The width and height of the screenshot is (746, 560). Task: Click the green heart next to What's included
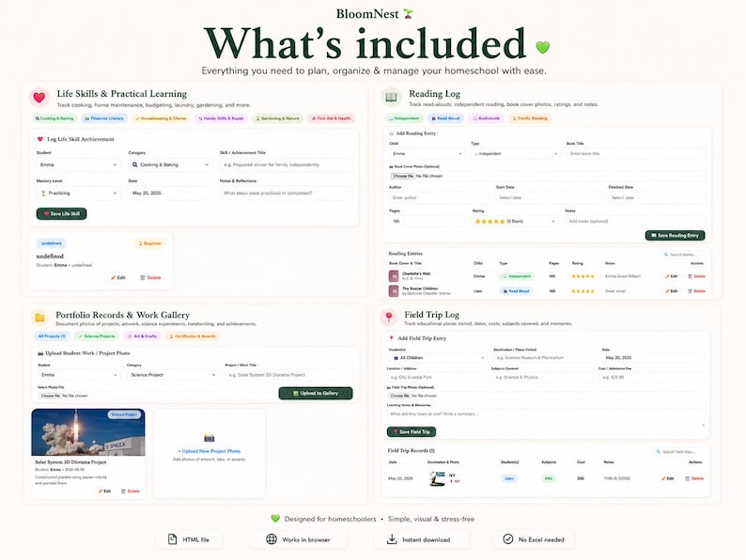[x=542, y=47]
